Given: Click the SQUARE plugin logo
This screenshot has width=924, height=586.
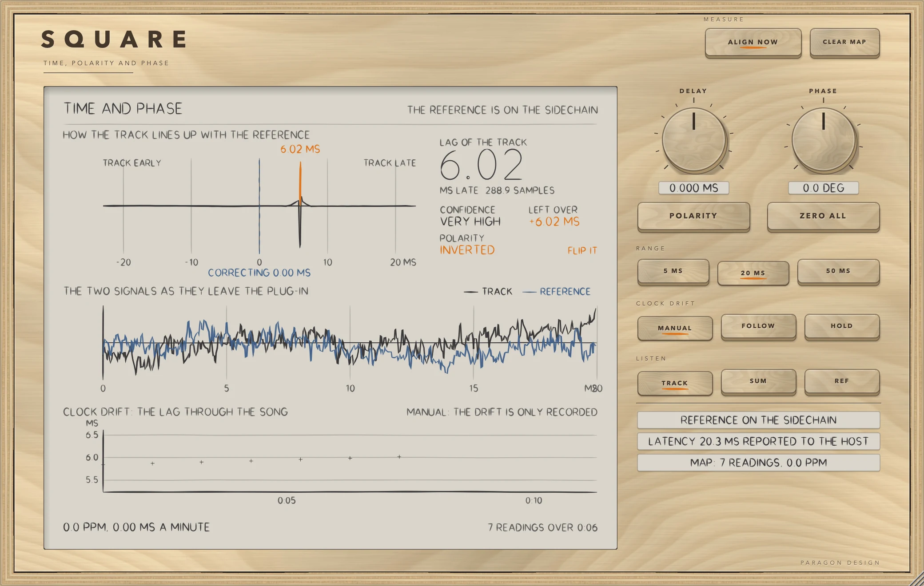Looking at the screenshot, I should tap(114, 39).
